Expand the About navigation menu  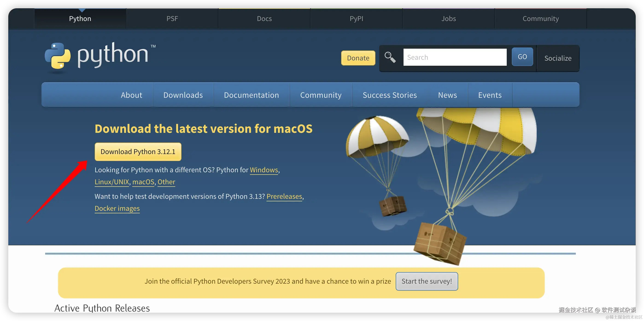(132, 95)
